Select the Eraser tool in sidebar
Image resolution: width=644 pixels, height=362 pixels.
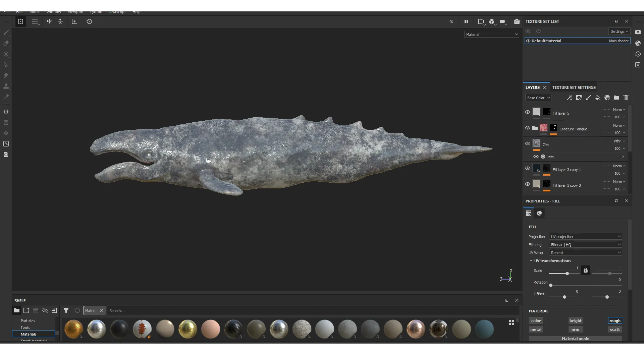6,43
